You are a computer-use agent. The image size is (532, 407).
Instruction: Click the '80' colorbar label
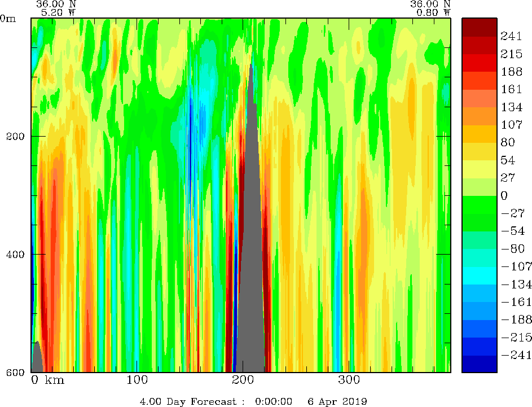[x=508, y=143]
